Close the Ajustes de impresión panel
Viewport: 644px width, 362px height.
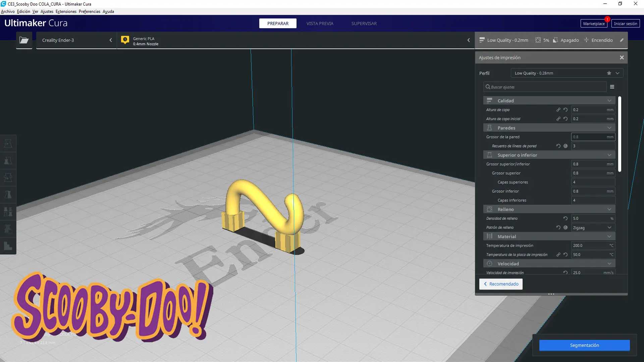tap(622, 58)
